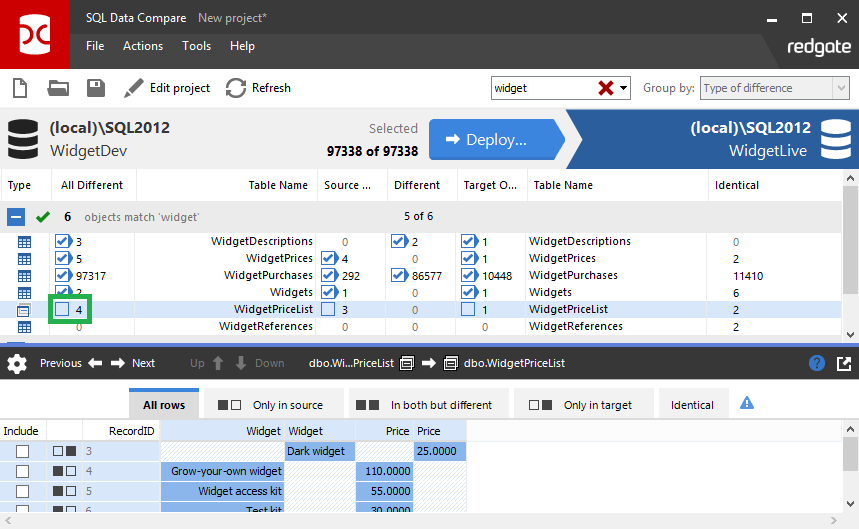The image size is (859, 529).
Task: Tick Include checkbox for RecordID 4
Action: pos(22,471)
